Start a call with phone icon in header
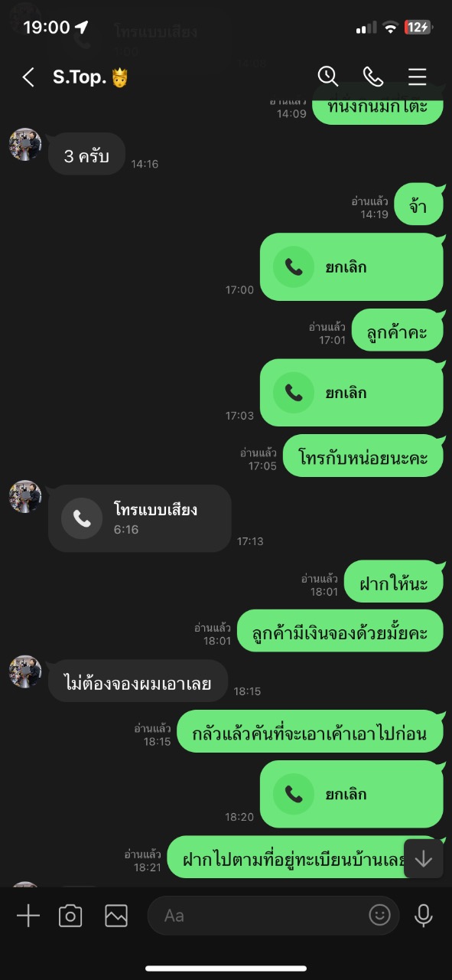 372,77
